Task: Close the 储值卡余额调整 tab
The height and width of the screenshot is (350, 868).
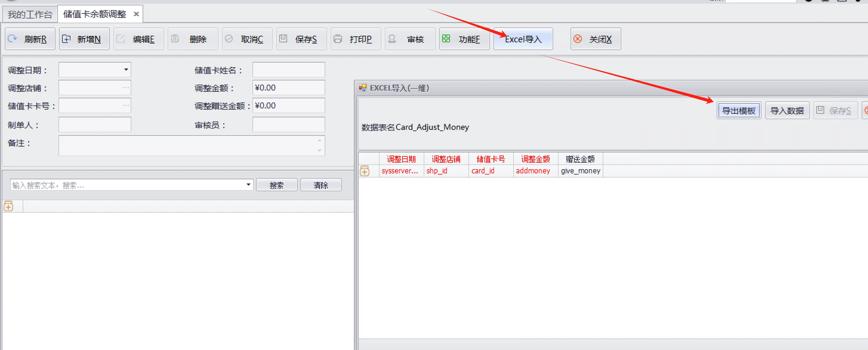Action: pos(136,14)
